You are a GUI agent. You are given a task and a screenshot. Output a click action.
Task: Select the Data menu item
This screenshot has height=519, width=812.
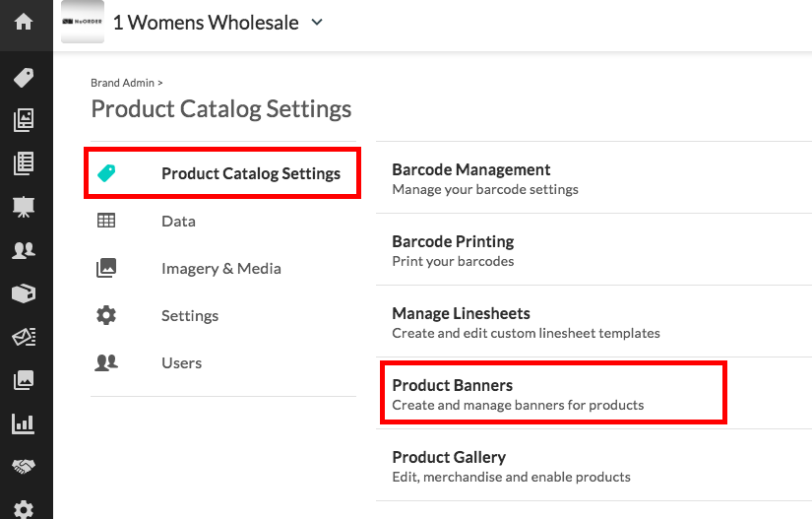pos(178,222)
